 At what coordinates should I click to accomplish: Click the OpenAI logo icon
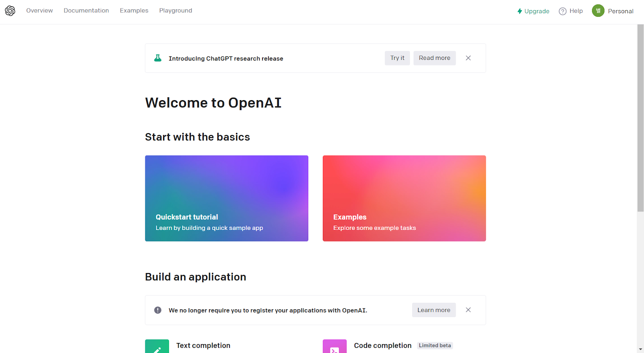click(x=10, y=11)
